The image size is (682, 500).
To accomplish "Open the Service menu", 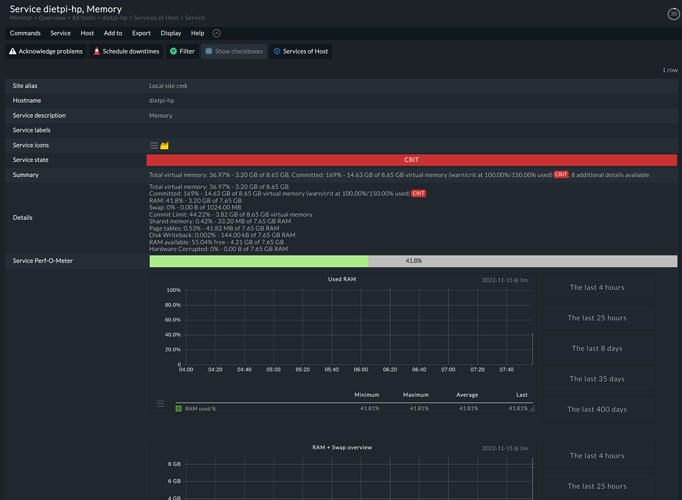I will pyautogui.click(x=60, y=33).
